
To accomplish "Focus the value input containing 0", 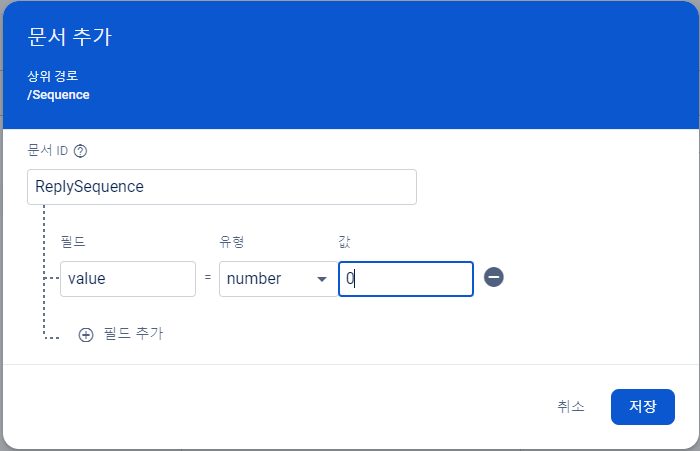I will pyautogui.click(x=406, y=279).
